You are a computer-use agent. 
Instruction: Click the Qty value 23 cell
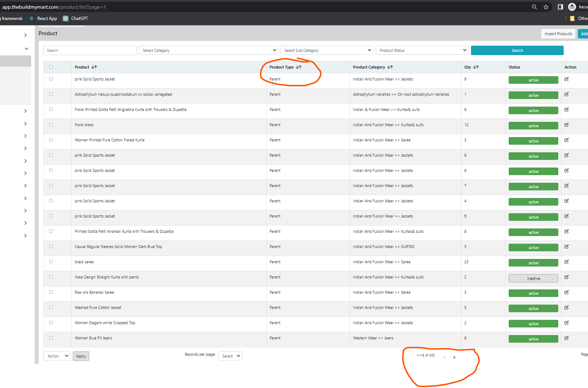click(x=466, y=262)
